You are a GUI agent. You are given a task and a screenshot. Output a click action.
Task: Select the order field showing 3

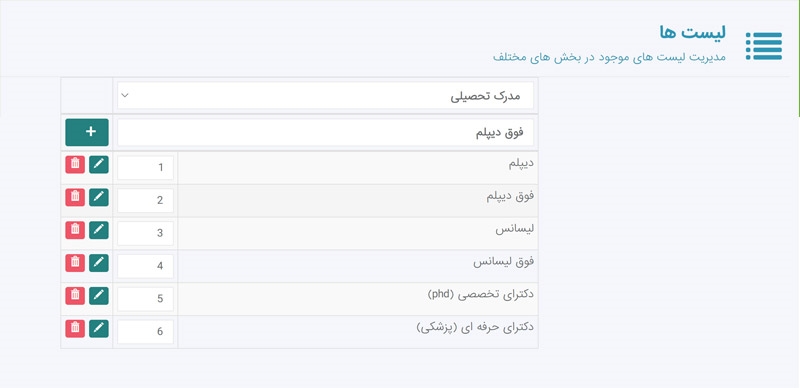tap(145, 233)
